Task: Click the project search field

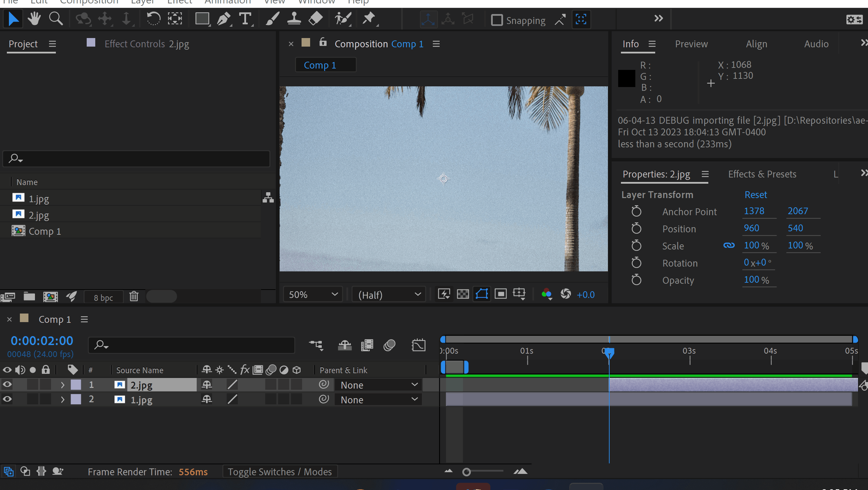Action: (137, 159)
